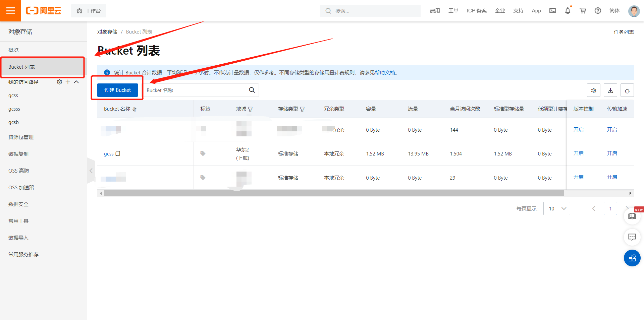644x320 pixels.
Task: Add a new access path with plus icon
Action: (x=68, y=82)
